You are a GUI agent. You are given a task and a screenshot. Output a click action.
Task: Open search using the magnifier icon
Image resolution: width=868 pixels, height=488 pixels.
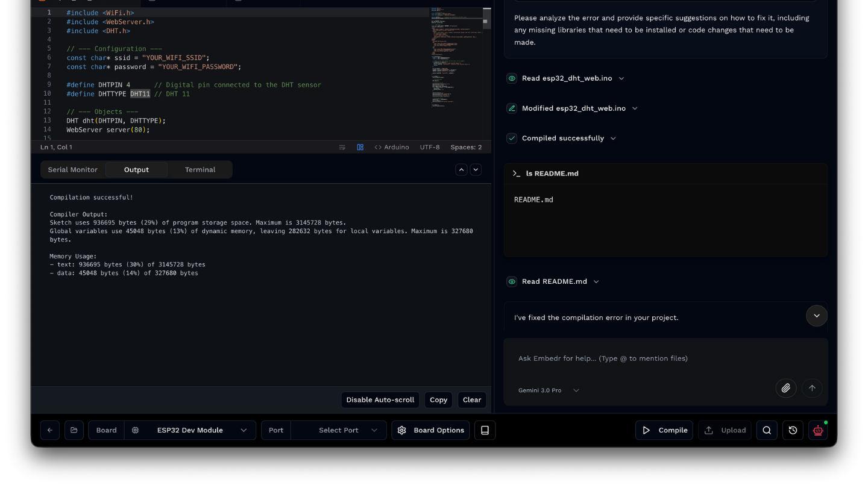pyautogui.click(x=766, y=430)
